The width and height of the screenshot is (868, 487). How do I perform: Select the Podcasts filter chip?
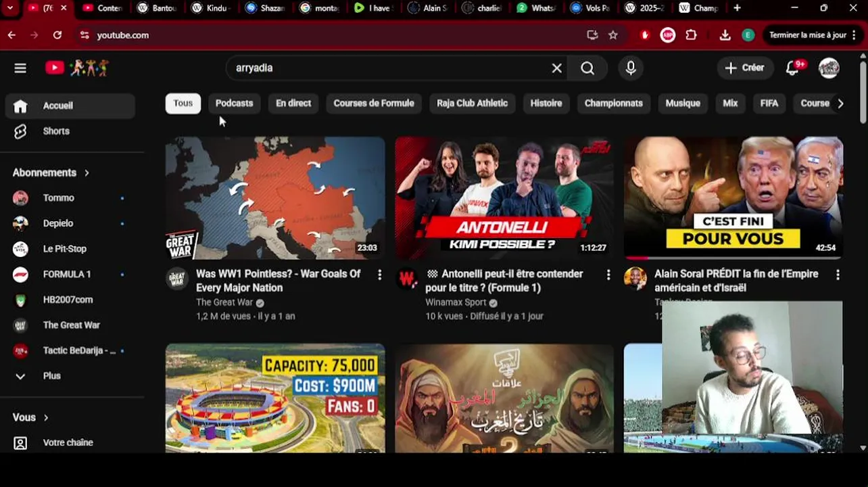[234, 103]
